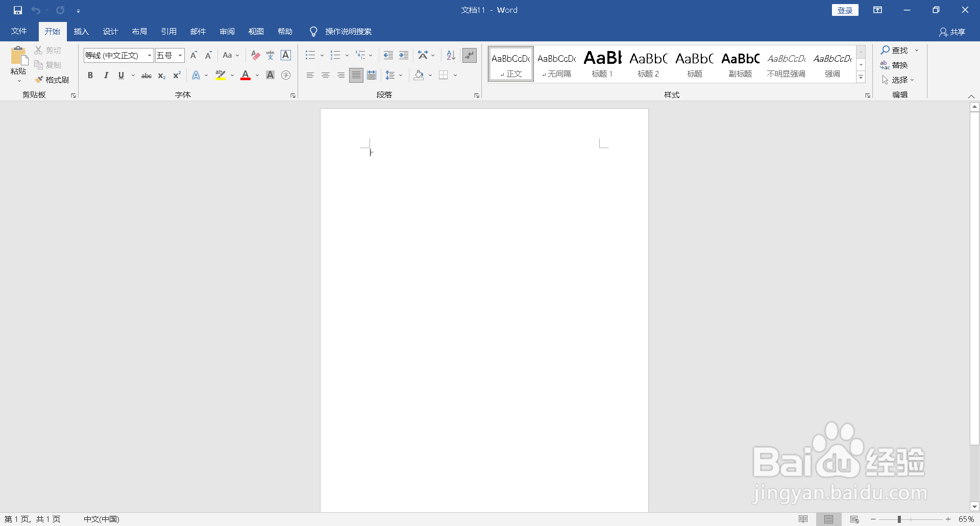Click the 操作说明搜索 search field

tap(349, 32)
